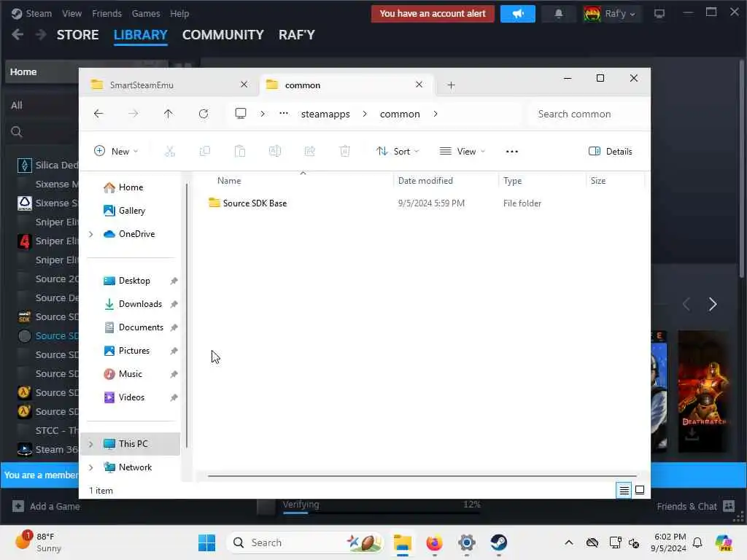Expand Network tree node
The height and width of the screenshot is (560, 747).
click(91, 467)
